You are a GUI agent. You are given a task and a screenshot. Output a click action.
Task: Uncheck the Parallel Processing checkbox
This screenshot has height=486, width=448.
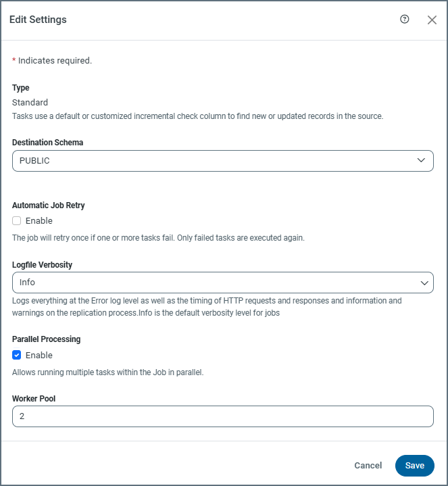(x=17, y=356)
